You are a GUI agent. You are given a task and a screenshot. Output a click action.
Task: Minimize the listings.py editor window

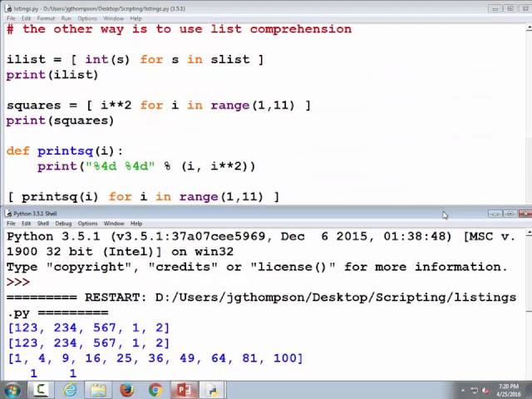[495, 8]
